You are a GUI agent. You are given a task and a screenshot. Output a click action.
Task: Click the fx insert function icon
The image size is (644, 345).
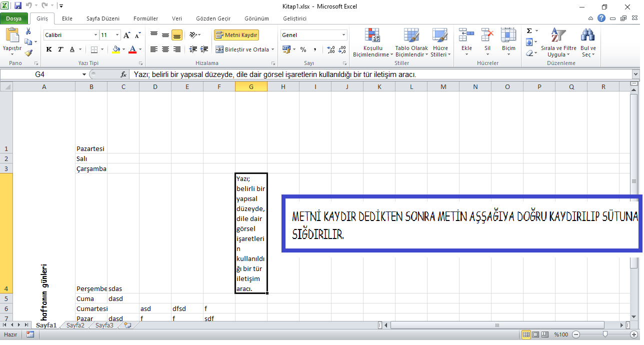[x=123, y=74]
